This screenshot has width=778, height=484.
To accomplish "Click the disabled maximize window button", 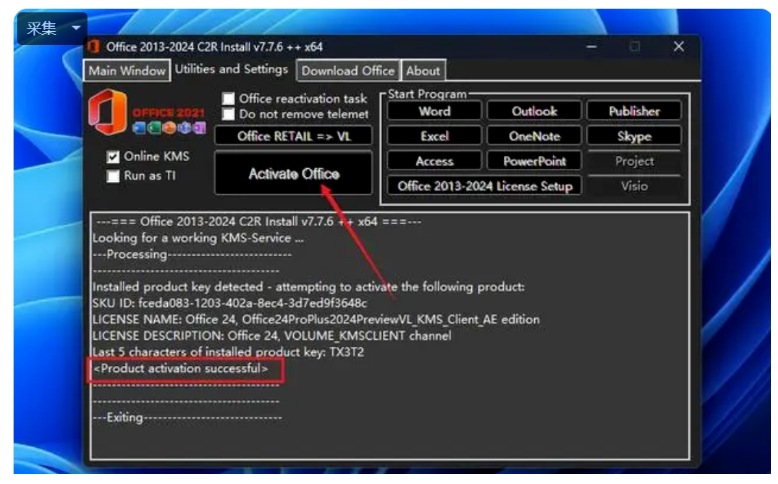I will pyautogui.click(x=635, y=47).
